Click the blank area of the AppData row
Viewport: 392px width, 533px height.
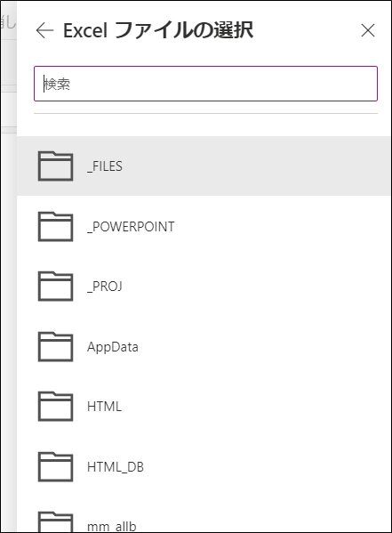click(265, 346)
